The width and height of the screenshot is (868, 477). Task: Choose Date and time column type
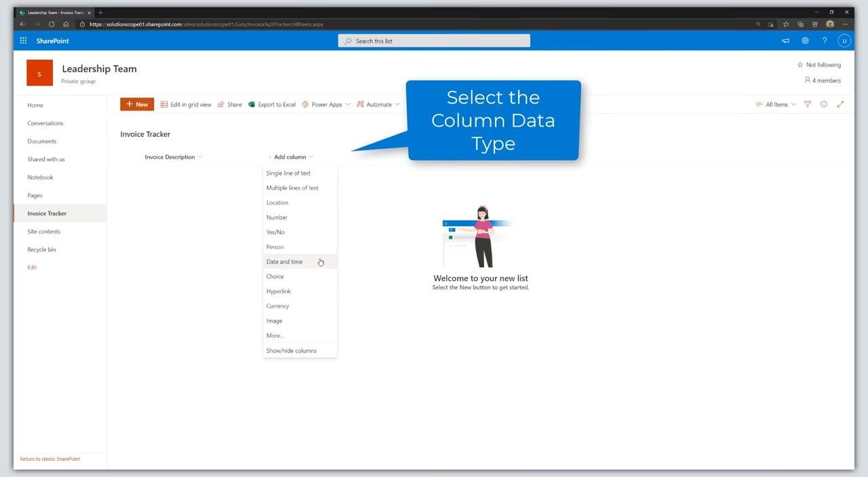coord(300,262)
